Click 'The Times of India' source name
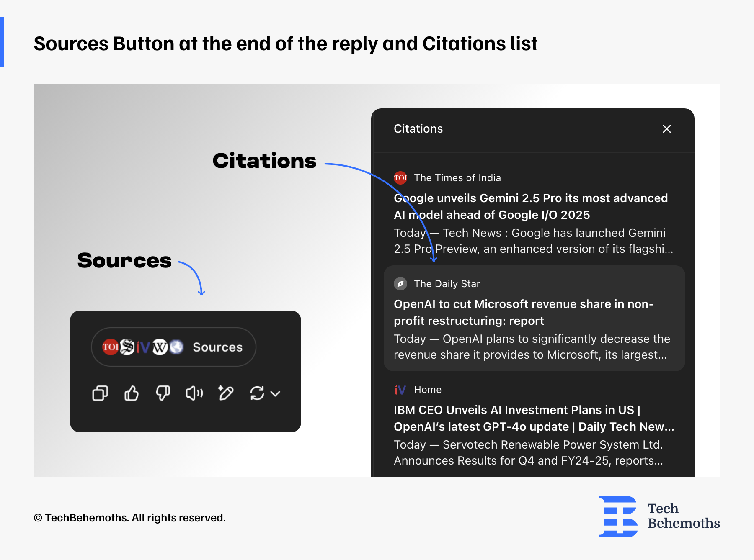Viewport: 754px width, 560px height. [x=457, y=178]
